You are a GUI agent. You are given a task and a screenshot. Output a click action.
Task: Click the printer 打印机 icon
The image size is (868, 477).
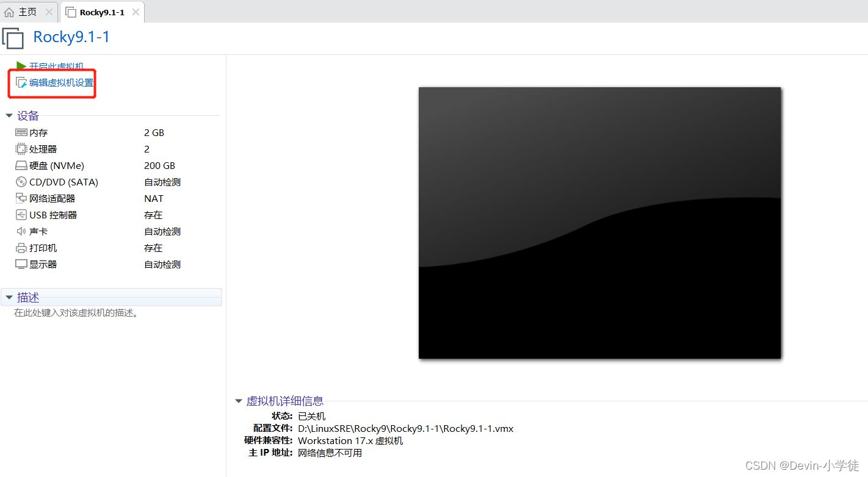[21, 248]
